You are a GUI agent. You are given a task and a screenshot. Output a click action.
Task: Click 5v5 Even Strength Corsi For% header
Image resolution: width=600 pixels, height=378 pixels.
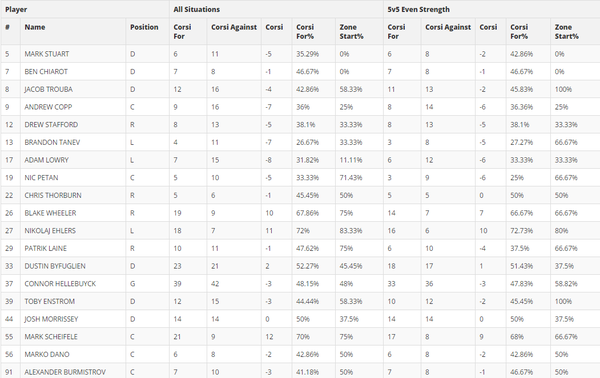[519, 32]
